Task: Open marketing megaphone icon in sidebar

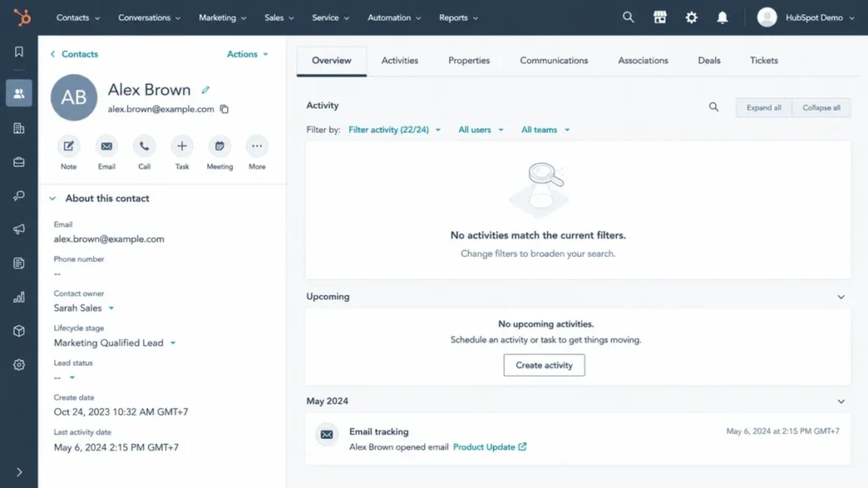Action: pyautogui.click(x=19, y=229)
